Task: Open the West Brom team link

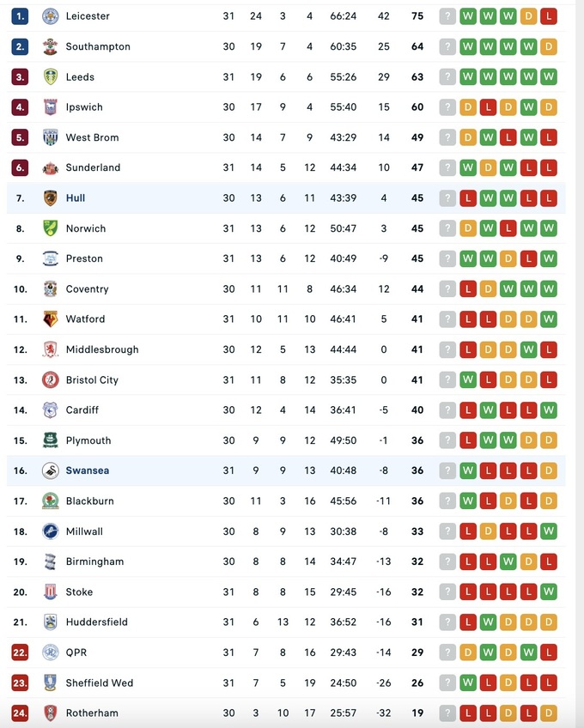Action: pyautogui.click(x=92, y=137)
